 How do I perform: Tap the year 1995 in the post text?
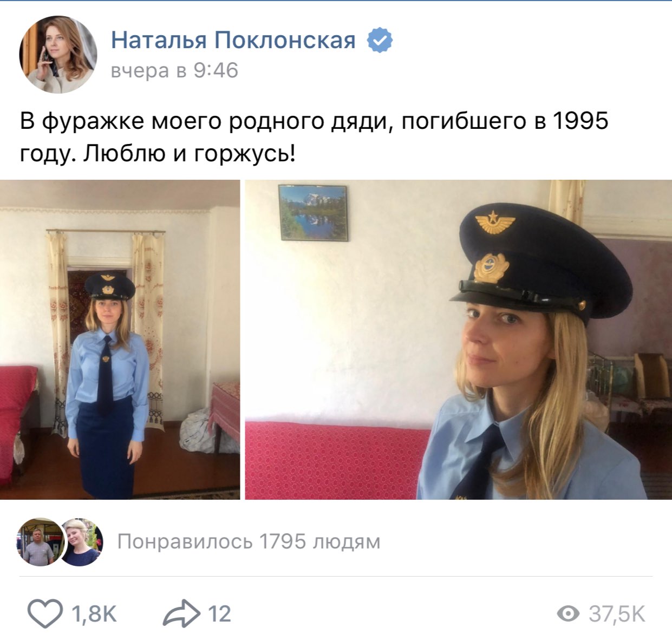(580, 121)
